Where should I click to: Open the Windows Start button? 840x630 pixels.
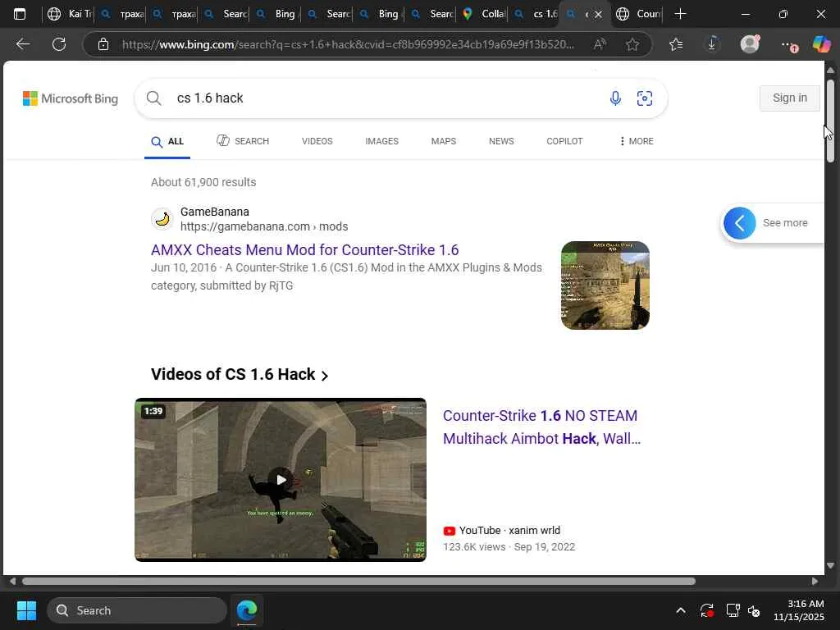click(26, 610)
